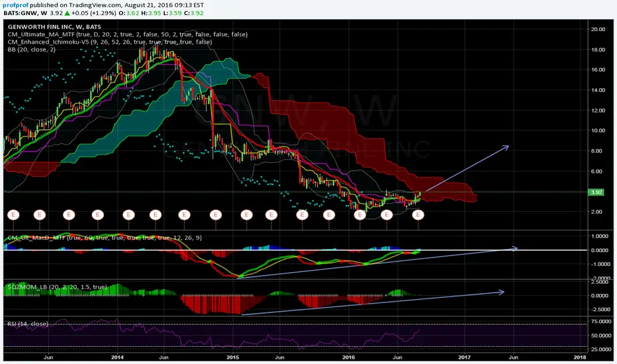Click the 1.0000 MACD axis label
The image size is (617, 364).
pyautogui.click(x=600, y=236)
